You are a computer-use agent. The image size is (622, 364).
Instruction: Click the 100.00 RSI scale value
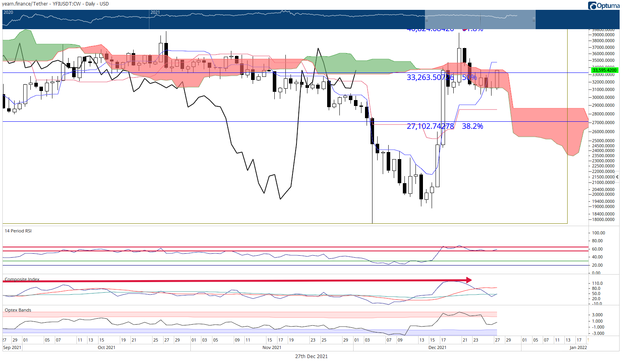[x=598, y=233]
